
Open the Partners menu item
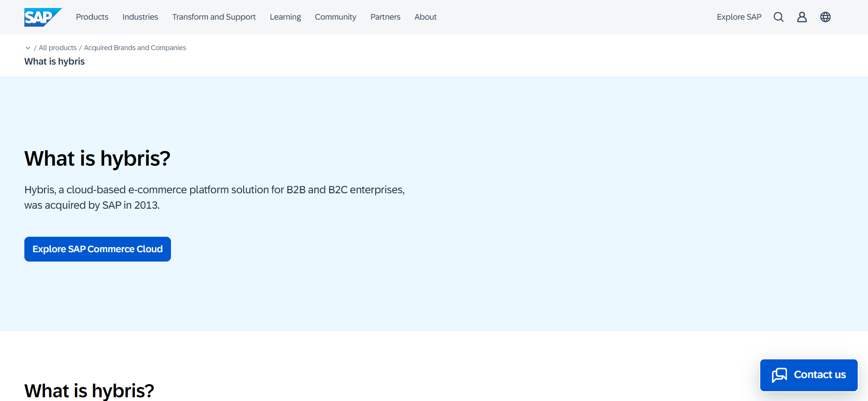pyautogui.click(x=385, y=17)
